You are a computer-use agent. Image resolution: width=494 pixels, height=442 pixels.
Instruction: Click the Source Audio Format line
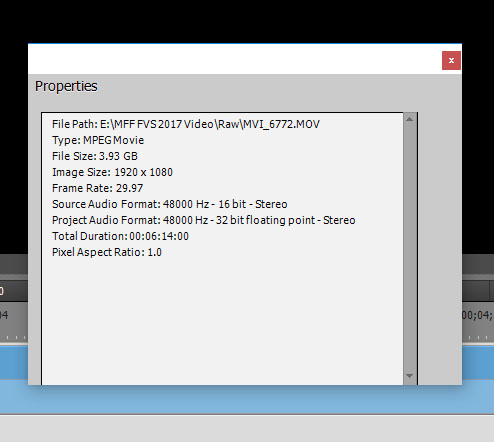[170, 204]
